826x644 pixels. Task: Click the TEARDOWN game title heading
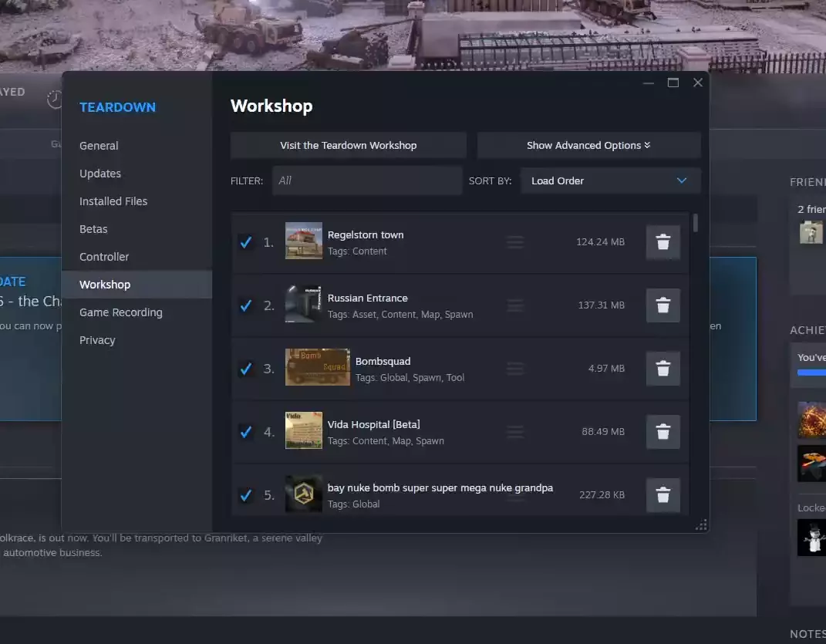[117, 107]
